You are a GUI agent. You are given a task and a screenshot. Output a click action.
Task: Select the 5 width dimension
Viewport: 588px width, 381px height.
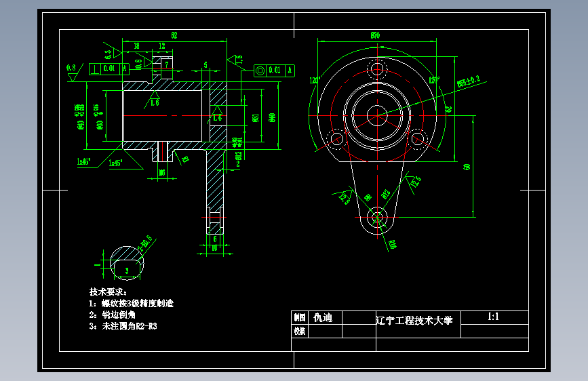(x=205, y=65)
